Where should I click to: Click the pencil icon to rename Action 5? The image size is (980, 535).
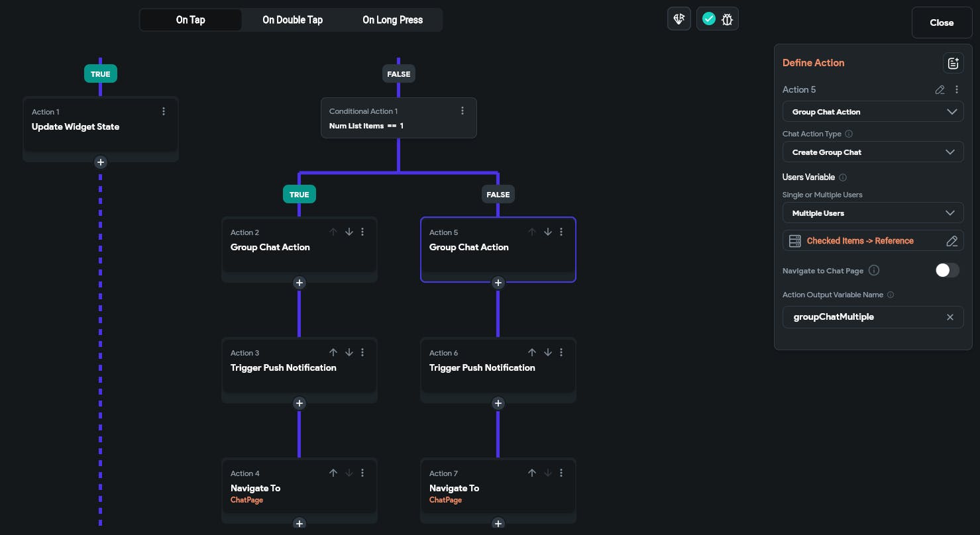pos(940,89)
